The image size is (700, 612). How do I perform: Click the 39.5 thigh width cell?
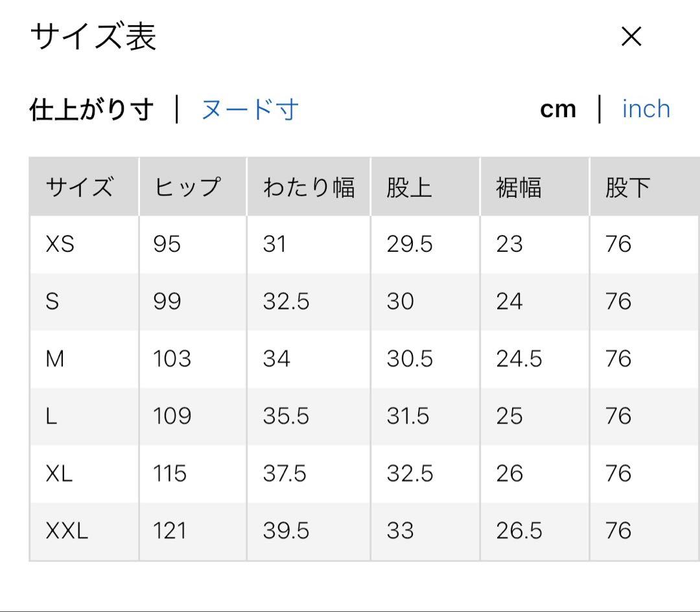(x=286, y=531)
